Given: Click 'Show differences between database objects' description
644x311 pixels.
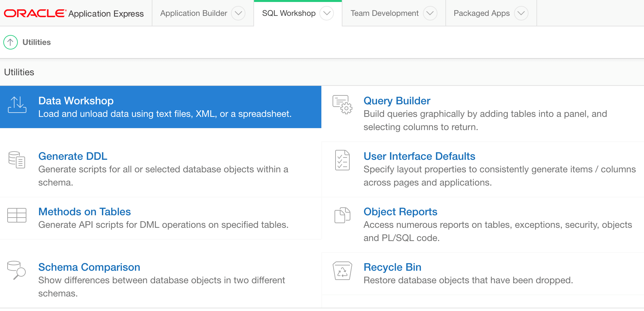Looking at the screenshot, I should pos(162,287).
